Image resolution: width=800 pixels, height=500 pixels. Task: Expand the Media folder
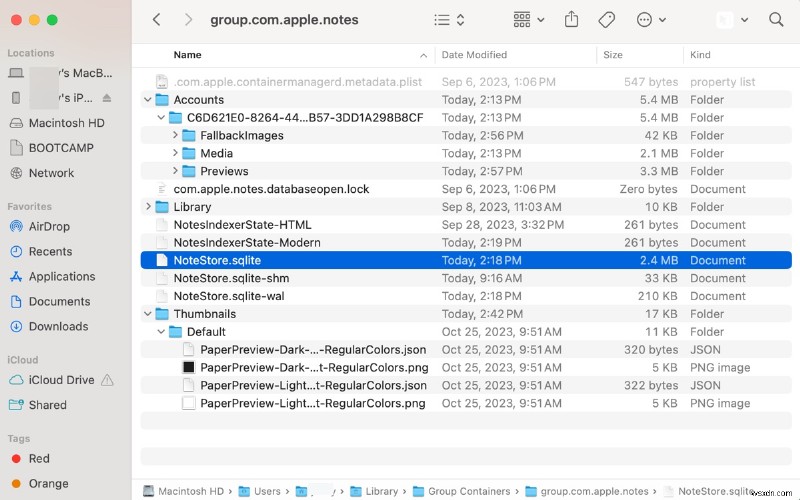[175, 153]
